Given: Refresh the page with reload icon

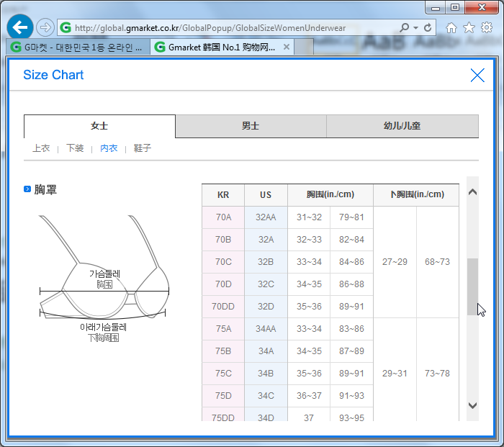Looking at the screenshot, I should click(428, 27).
